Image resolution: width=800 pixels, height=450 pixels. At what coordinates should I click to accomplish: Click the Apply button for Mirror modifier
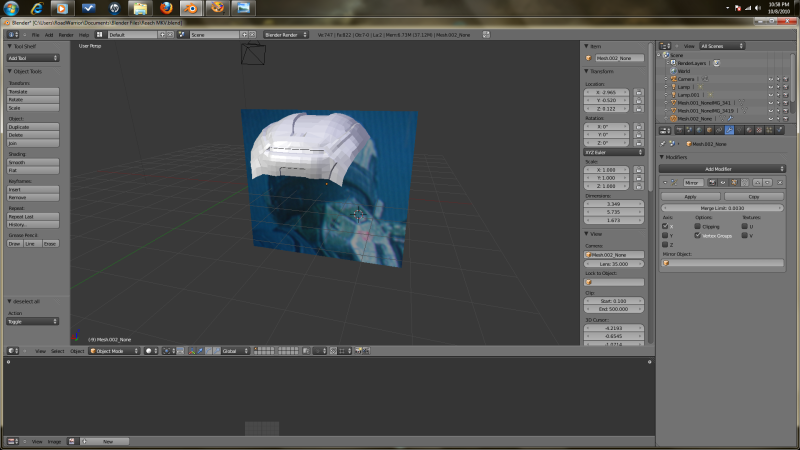(690, 196)
